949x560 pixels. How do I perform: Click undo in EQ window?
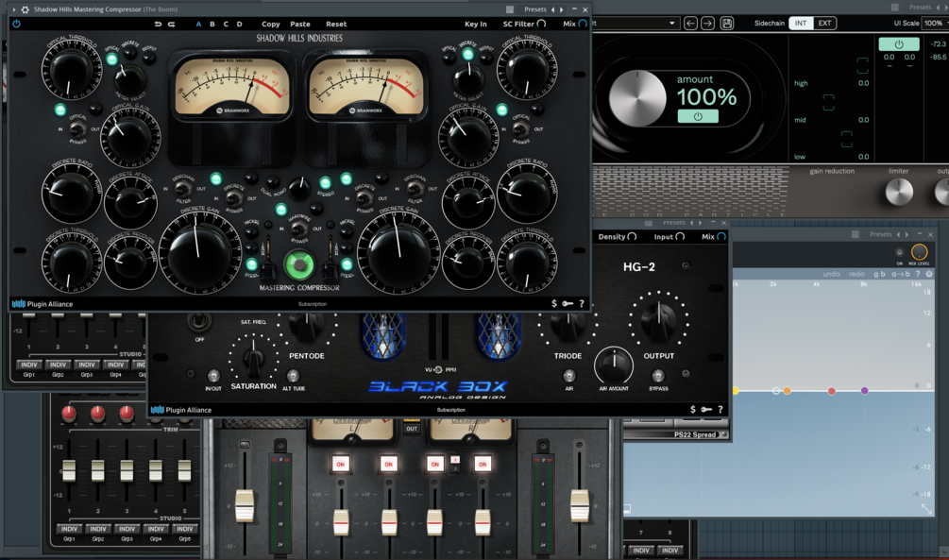[x=831, y=274]
